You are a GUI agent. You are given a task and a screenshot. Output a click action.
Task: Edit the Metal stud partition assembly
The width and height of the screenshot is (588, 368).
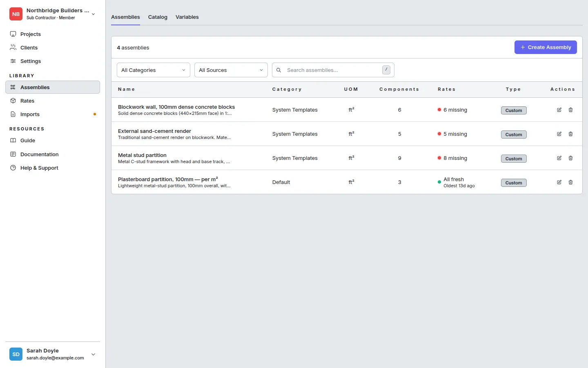coord(559,158)
